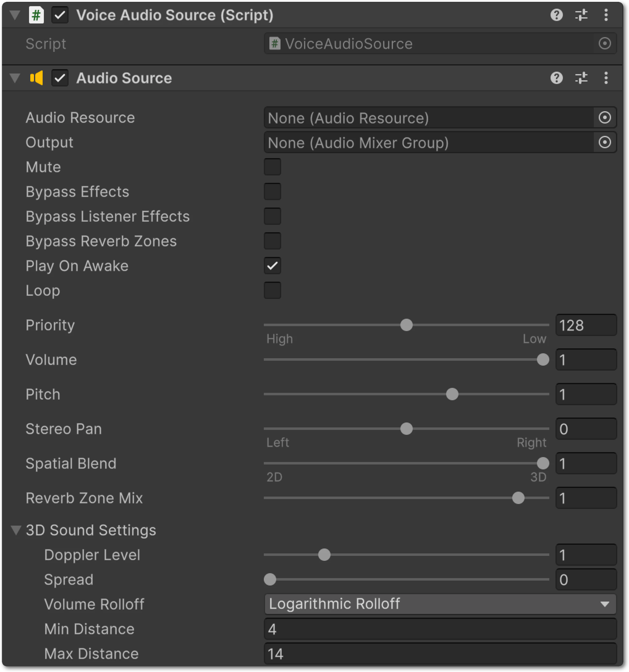Click the Max Distance input field
Screen dimensions: 629x672
(440, 654)
